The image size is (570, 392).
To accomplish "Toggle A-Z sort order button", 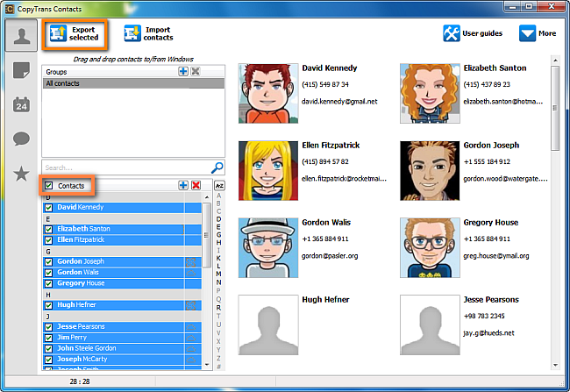I will (x=219, y=186).
